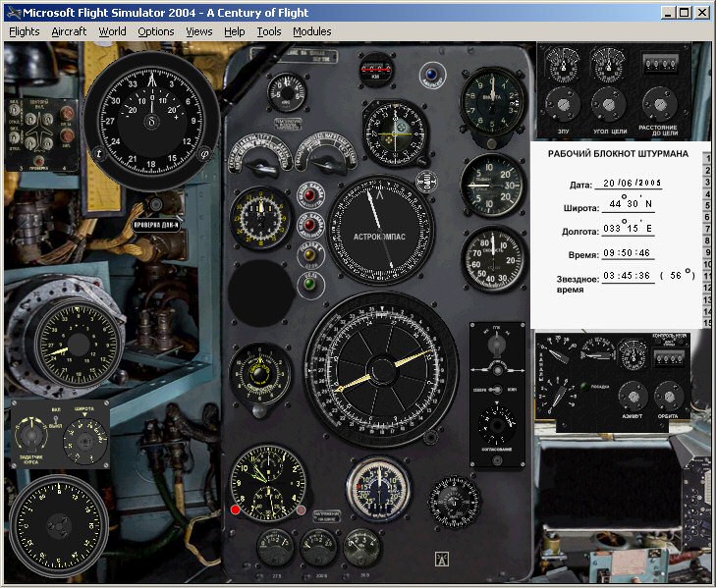Viewport: 716px width, 588px height.
Task: Click the distance counter above РАССТОЯНИЕ ДО ЦЕЛИ
Action: point(659,63)
